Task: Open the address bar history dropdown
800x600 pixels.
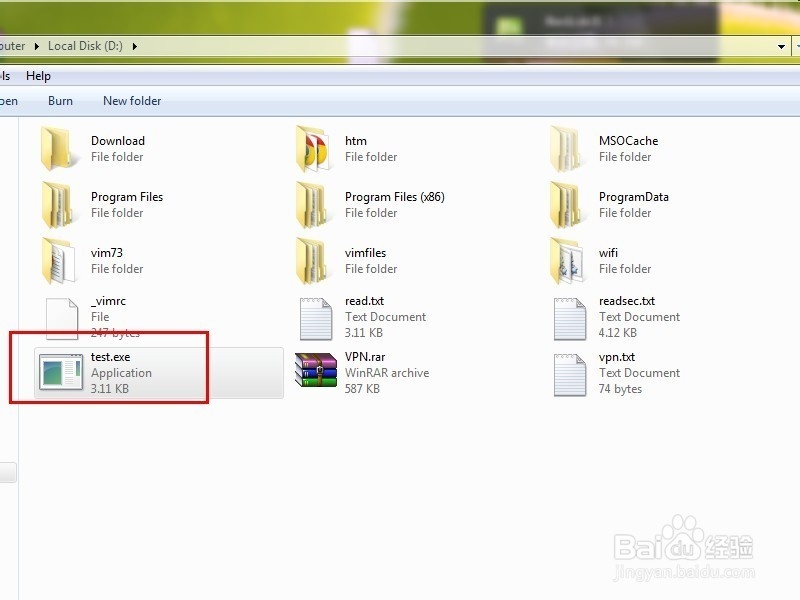Action: pyautogui.click(x=781, y=46)
